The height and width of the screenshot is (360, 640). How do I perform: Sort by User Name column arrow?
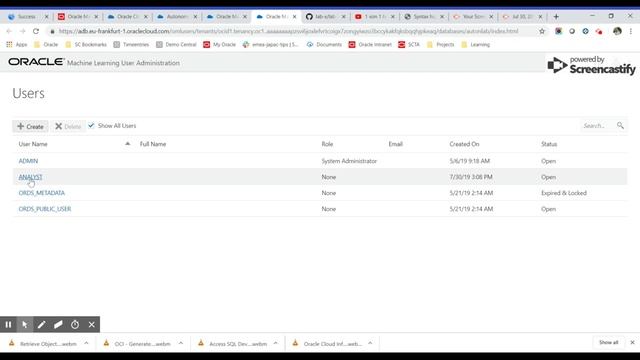127,144
